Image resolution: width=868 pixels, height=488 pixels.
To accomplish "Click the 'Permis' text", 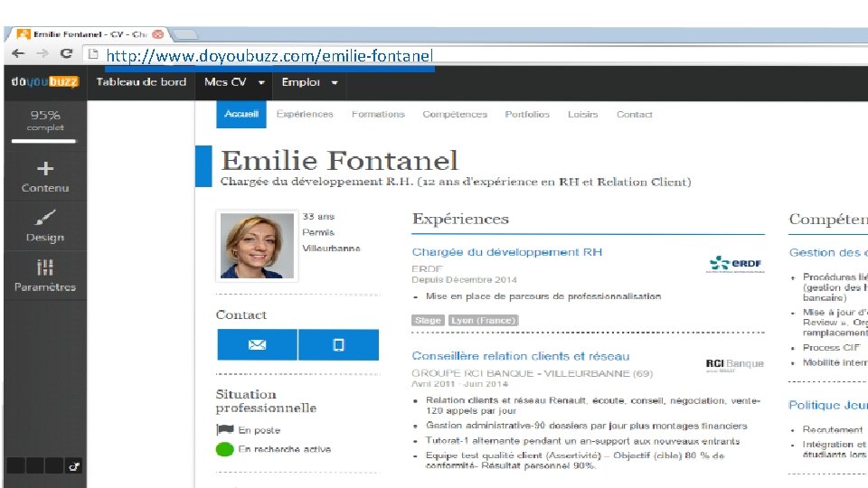I will [318, 232].
